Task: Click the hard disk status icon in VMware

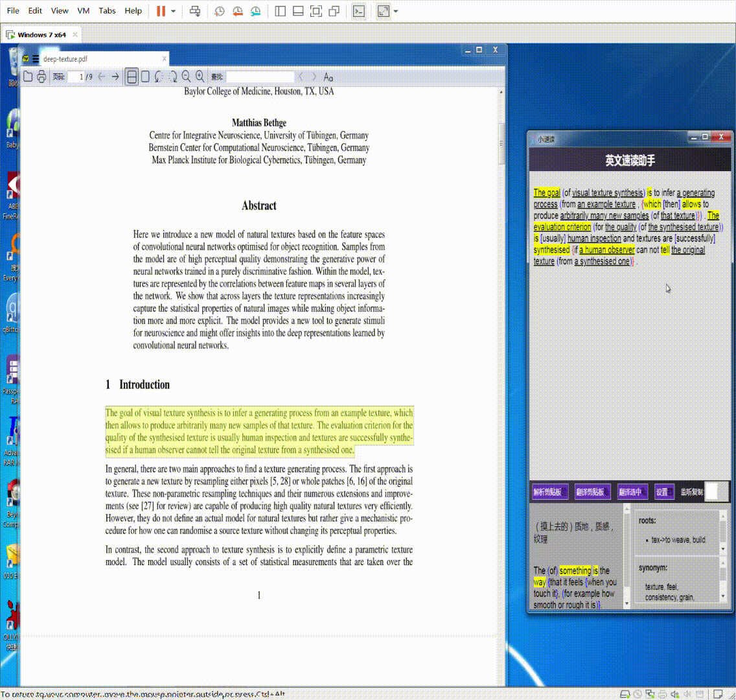Action: [x=625, y=694]
